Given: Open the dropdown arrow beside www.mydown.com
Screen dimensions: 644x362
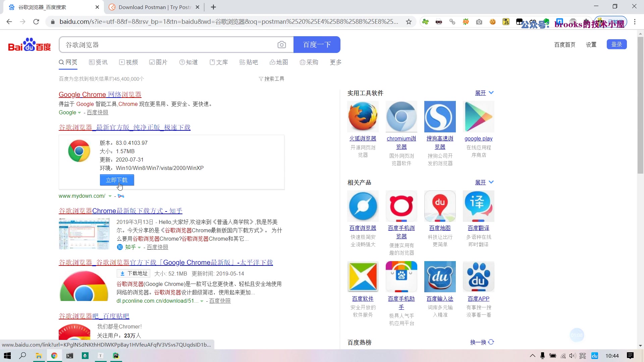Looking at the screenshot, I should coord(110,196).
